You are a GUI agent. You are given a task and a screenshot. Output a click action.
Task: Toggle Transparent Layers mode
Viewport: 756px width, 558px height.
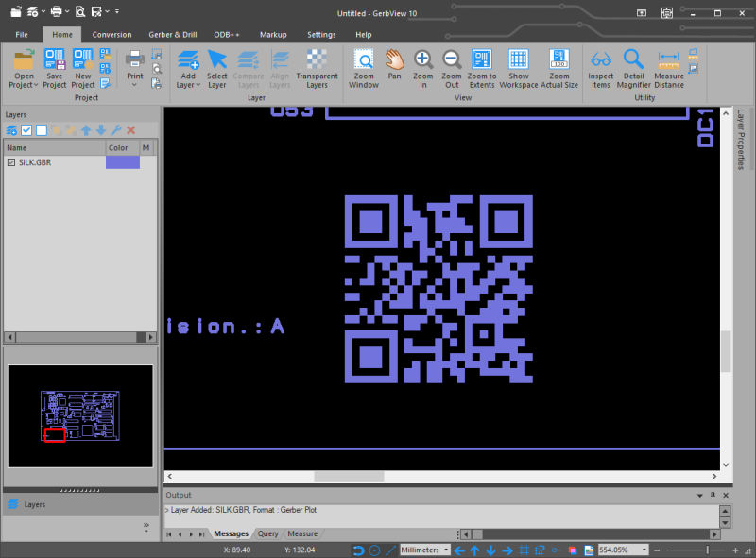(317, 69)
